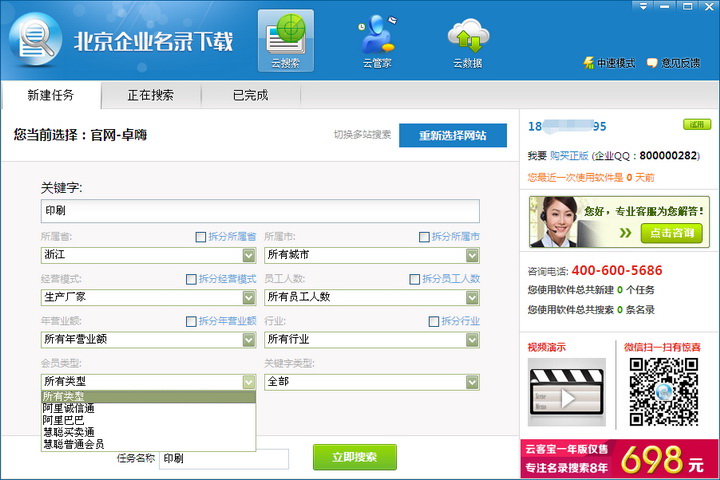720x480 pixels.
Task: Toggle the 拆分员工人数 checkbox
Action: [x=415, y=279]
